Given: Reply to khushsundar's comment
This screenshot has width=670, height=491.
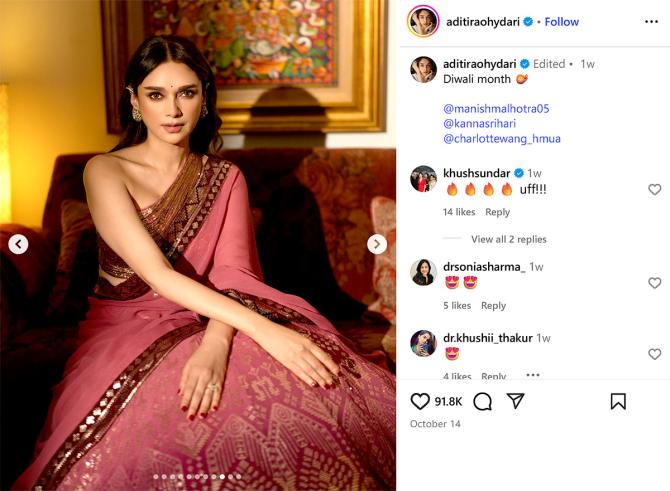Looking at the screenshot, I should pos(497,212).
